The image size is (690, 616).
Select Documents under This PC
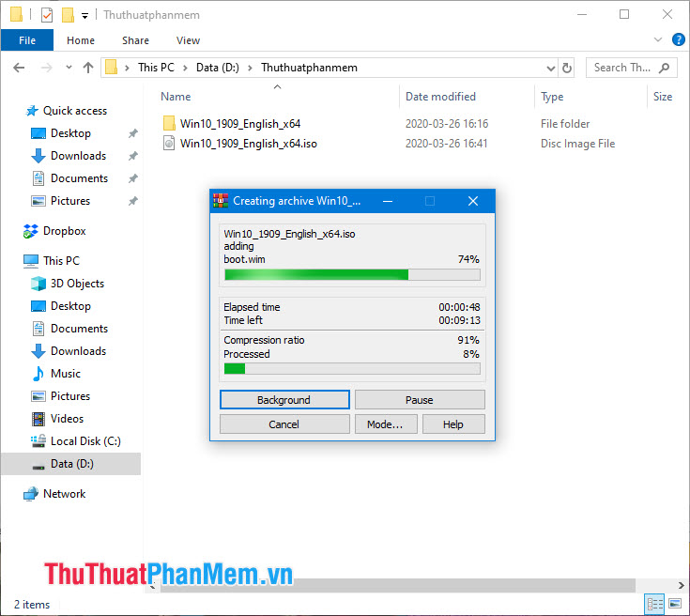click(x=79, y=329)
